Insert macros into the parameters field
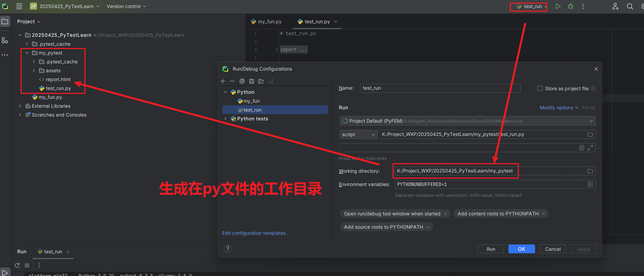Image resolution: width=644 pixels, height=276 pixels. (582, 148)
